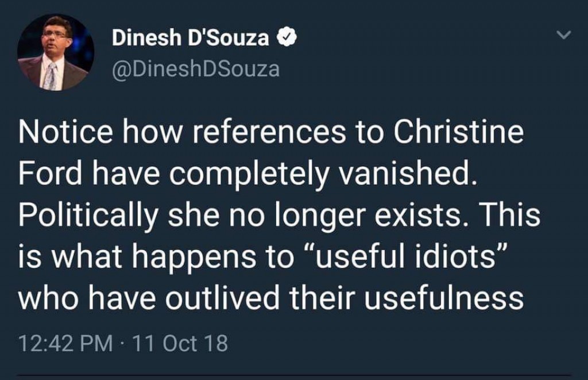The width and height of the screenshot is (588, 380).
Task: Click the verified badge checkmark icon
Action: pos(287,38)
